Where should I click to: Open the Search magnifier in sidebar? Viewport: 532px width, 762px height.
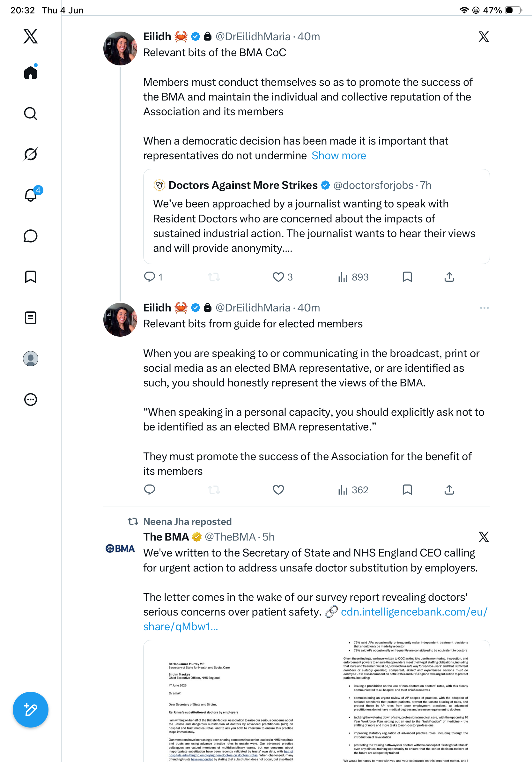(x=31, y=113)
